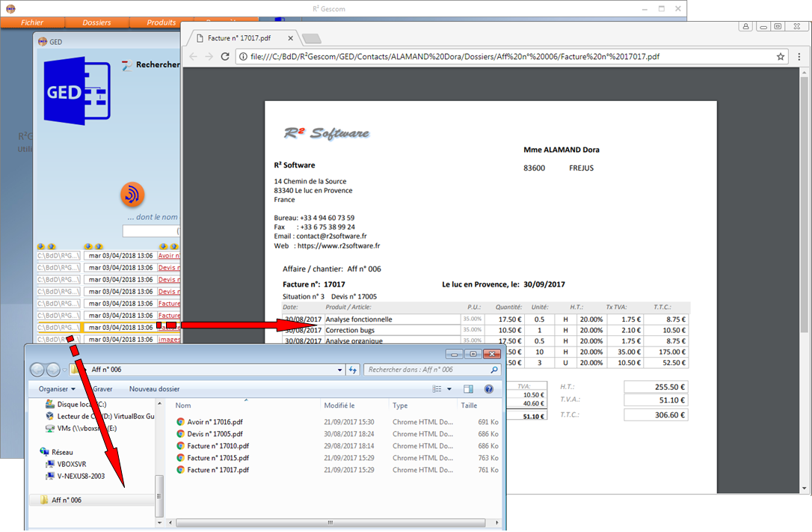Open Chrome's three-dot menu
Screen dimensions: 812x532
point(799,56)
